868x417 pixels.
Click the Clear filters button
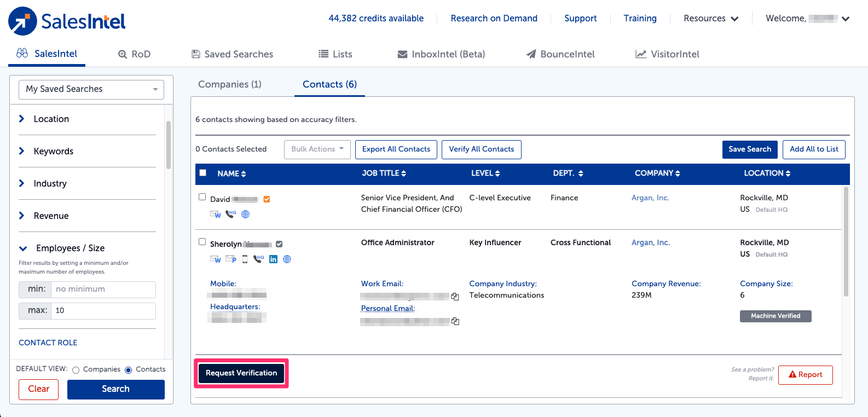[39, 389]
